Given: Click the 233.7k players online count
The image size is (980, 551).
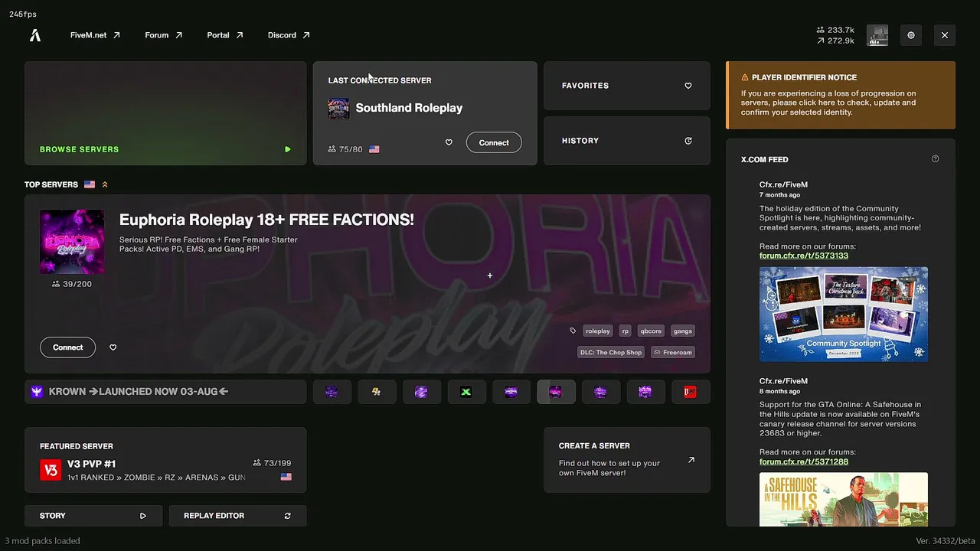Looking at the screenshot, I should pos(835,30).
